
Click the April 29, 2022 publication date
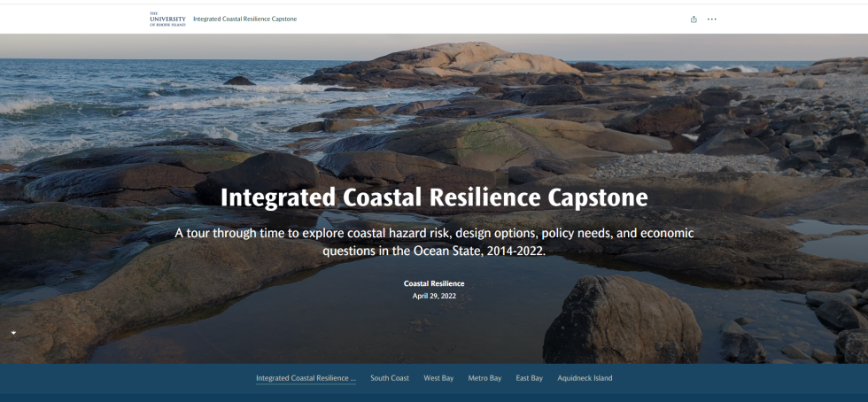pos(434,296)
